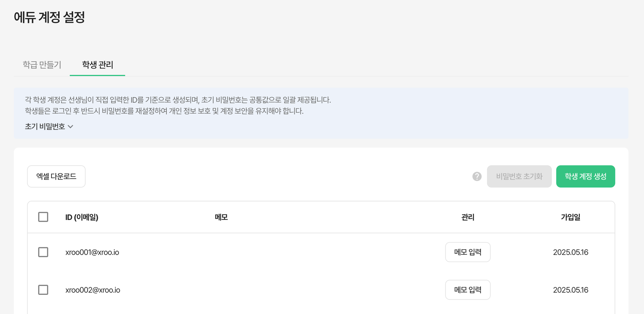
Task: Open the 학급 만들기 tab
Action: point(42,65)
